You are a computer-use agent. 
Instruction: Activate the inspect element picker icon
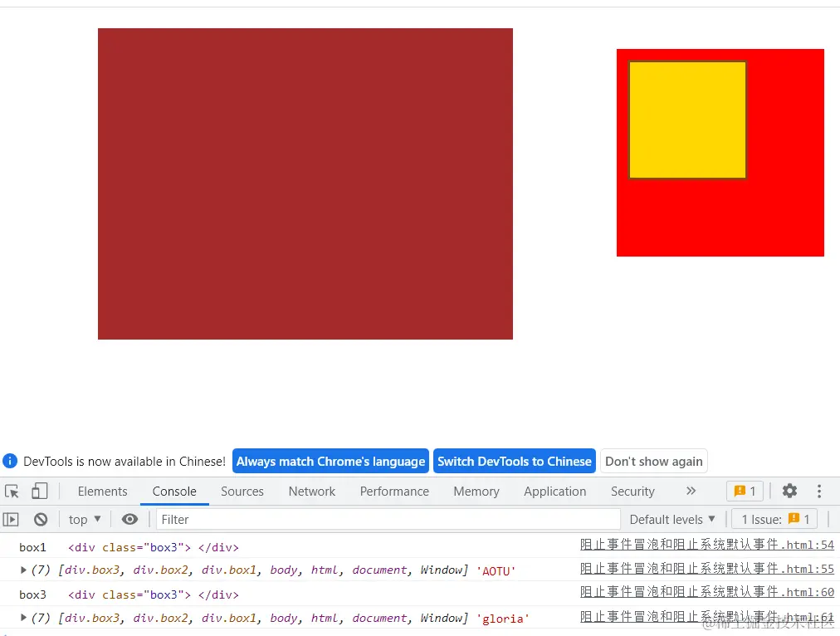tap(12, 492)
